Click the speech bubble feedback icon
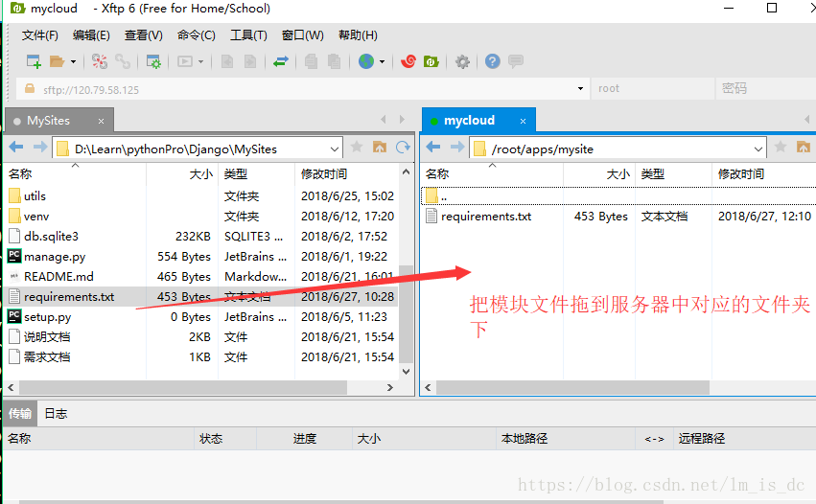The image size is (816, 504). (516, 61)
